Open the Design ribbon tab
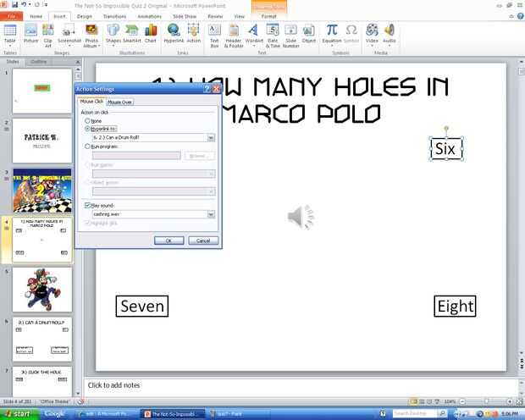 point(85,16)
